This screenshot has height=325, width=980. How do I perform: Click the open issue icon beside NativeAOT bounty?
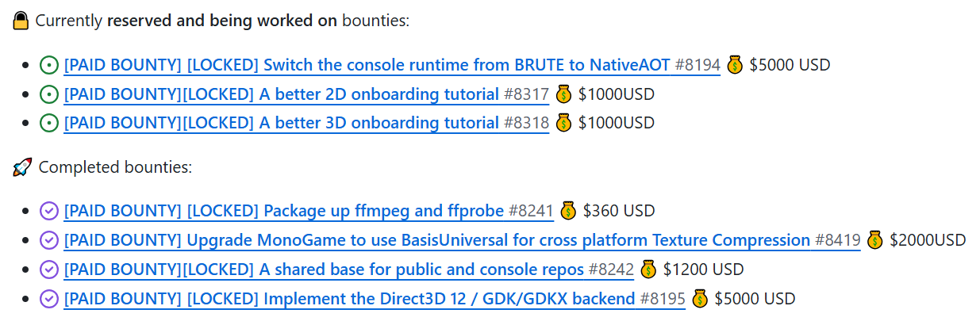pos(49,65)
